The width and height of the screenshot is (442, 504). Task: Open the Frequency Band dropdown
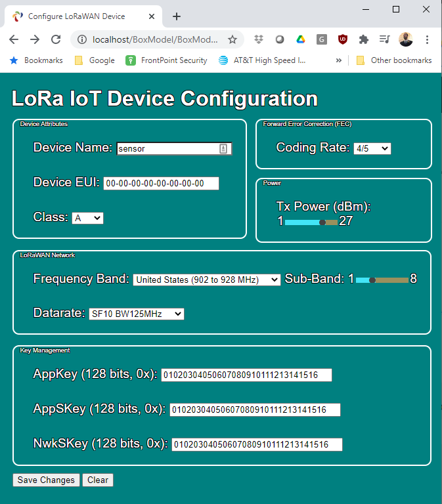click(207, 280)
